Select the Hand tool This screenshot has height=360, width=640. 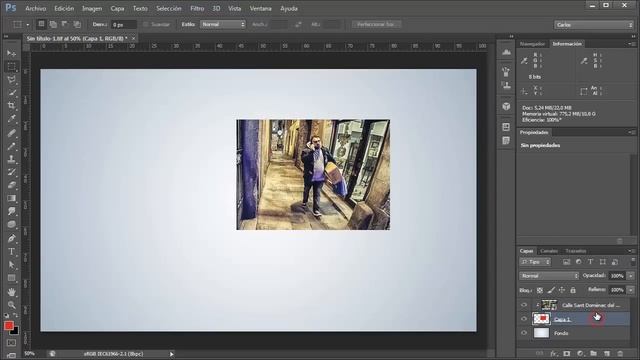(11, 292)
